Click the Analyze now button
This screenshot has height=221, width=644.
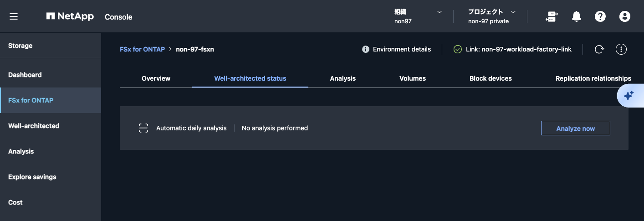click(x=575, y=128)
